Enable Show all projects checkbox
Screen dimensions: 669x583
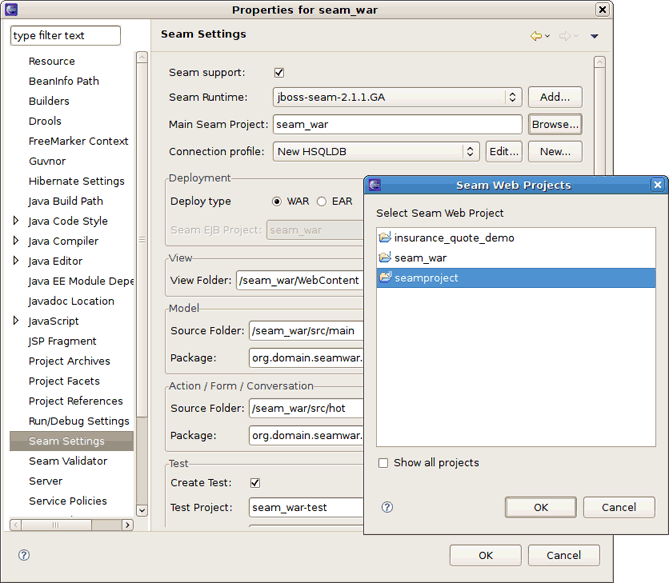pyautogui.click(x=384, y=463)
